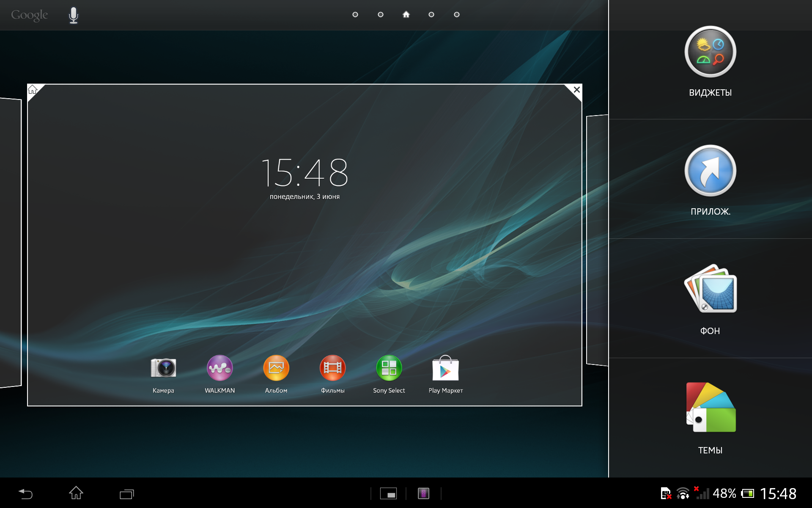This screenshot has width=812, height=508.
Task: Tap the SD card error status icon
Action: [666, 494]
